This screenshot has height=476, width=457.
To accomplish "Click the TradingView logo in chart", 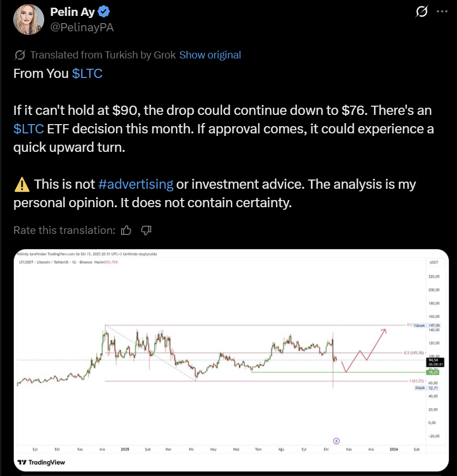I will click(x=42, y=462).
